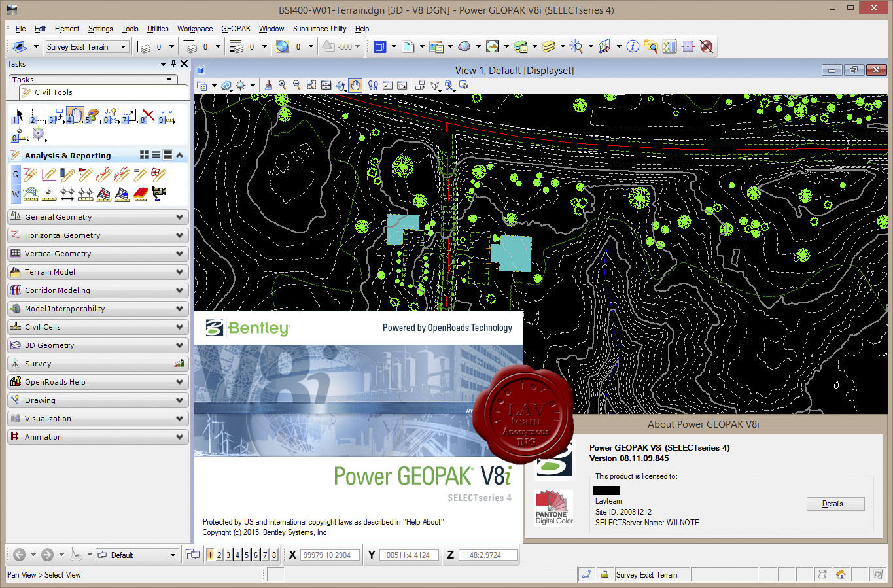Screen dimensions: 893x588
Task: Open the Animation task group
Action: tap(98, 437)
